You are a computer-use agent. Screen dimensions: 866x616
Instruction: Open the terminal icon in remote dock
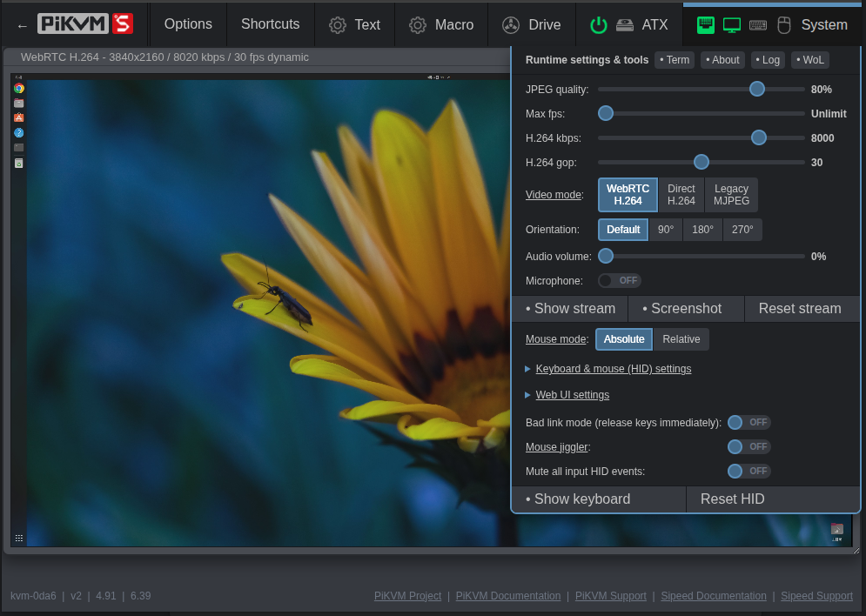pyautogui.click(x=19, y=147)
